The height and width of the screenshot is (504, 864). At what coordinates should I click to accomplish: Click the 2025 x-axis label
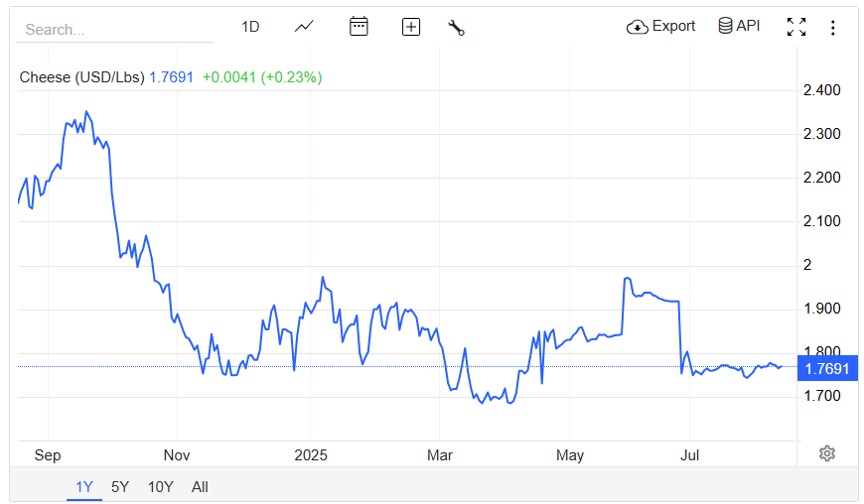(x=311, y=455)
